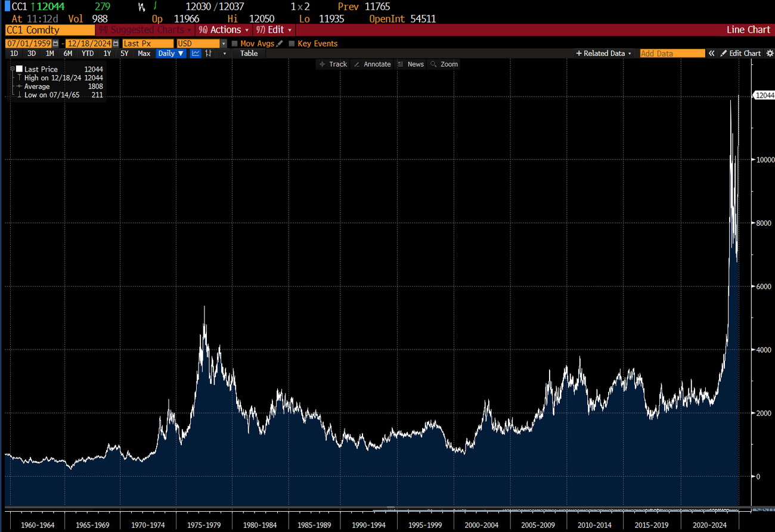Edit moving averages via pencil icon

point(280,43)
